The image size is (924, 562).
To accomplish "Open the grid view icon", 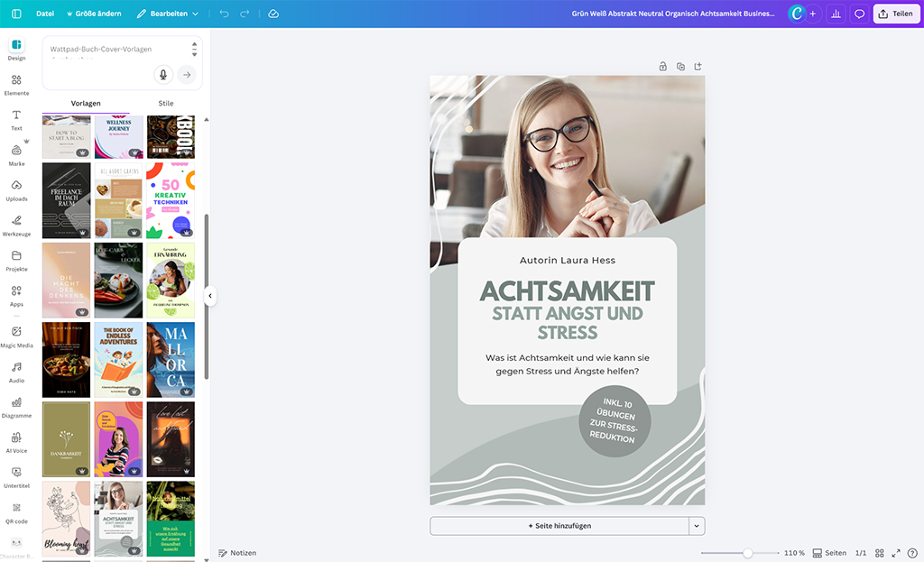I will click(879, 553).
